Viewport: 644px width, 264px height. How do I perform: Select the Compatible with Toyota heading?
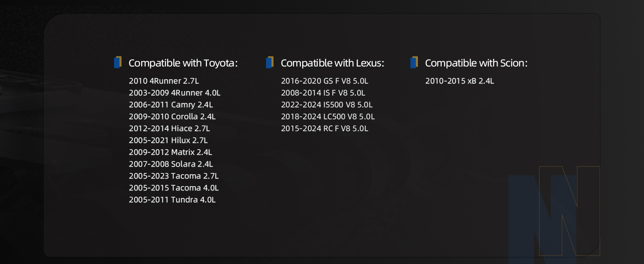pos(183,63)
